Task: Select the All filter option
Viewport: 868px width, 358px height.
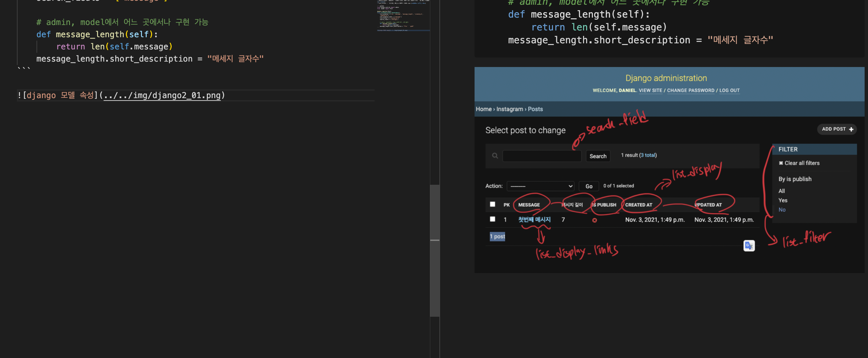Action: coord(781,191)
